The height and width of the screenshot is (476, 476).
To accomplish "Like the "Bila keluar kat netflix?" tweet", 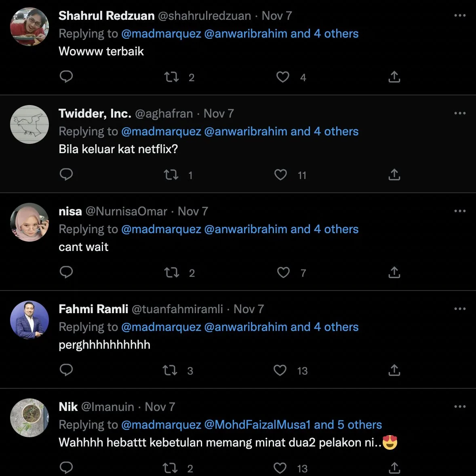I will (x=281, y=175).
